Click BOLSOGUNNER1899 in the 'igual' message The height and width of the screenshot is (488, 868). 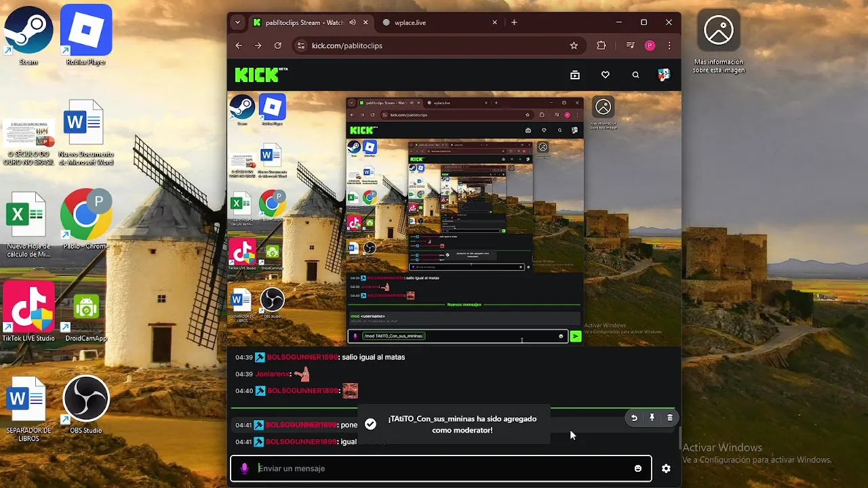coord(301,442)
